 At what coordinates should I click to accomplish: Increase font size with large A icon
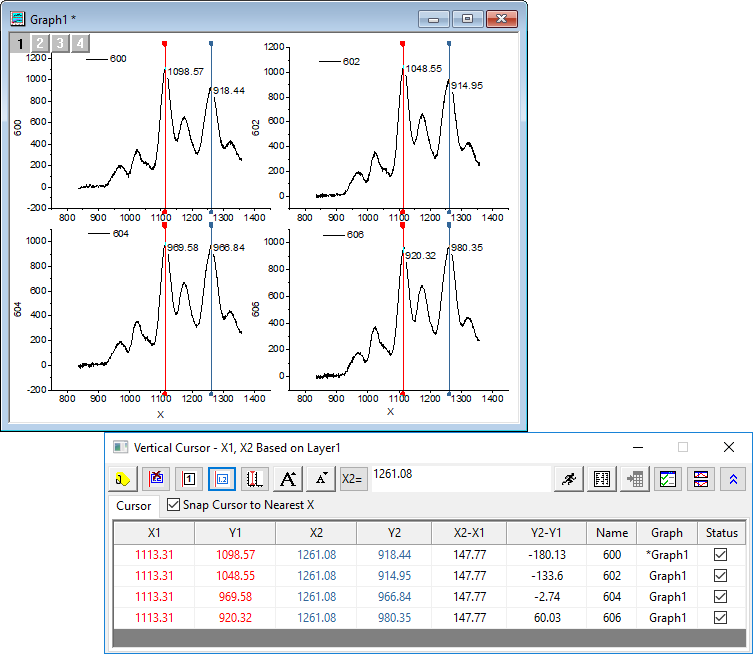pyautogui.click(x=288, y=479)
